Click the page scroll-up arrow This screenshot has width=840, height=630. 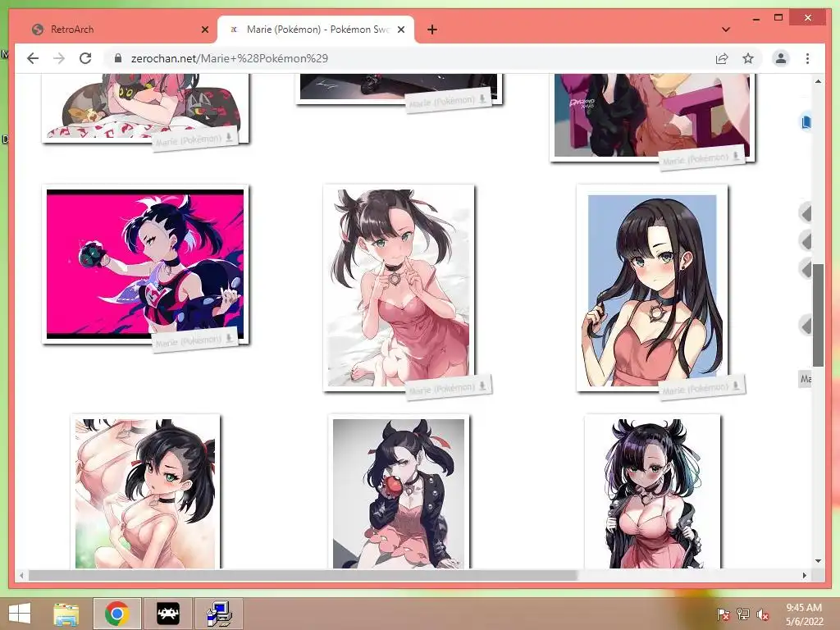click(x=818, y=81)
